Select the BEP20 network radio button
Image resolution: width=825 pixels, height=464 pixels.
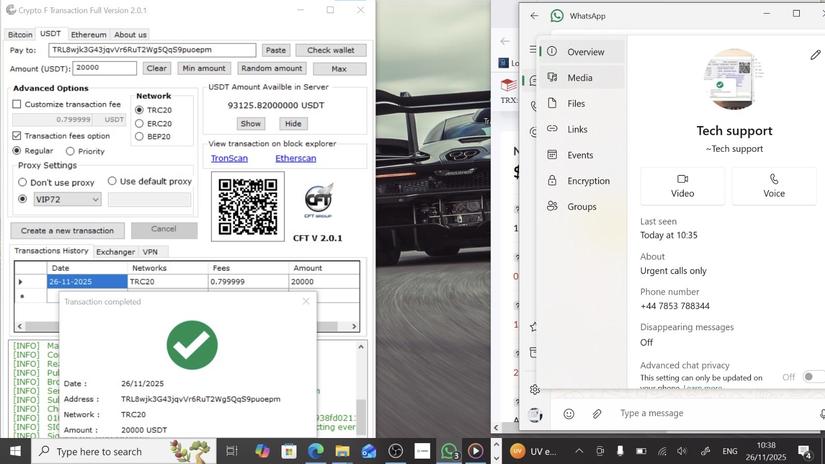click(139, 136)
